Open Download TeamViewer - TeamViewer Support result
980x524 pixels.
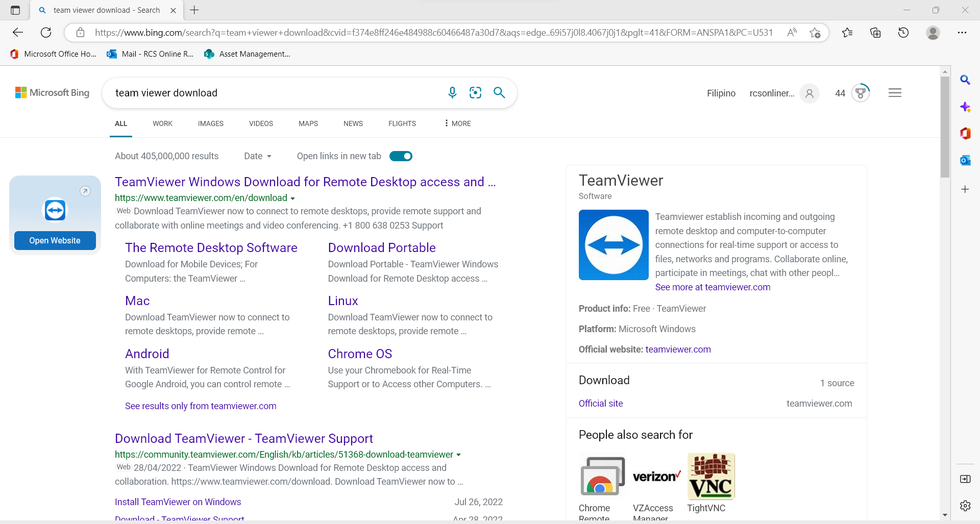click(244, 438)
